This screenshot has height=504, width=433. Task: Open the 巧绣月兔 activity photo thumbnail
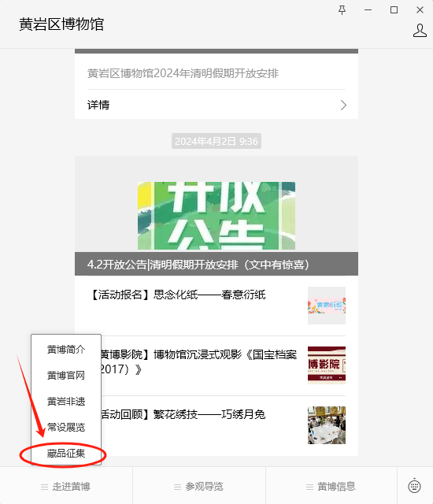327,425
